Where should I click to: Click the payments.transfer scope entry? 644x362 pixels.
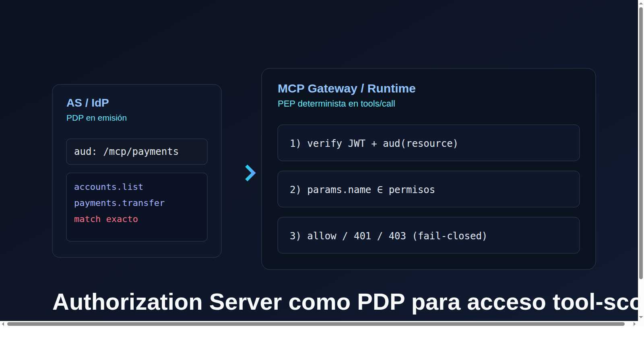tap(119, 203)
